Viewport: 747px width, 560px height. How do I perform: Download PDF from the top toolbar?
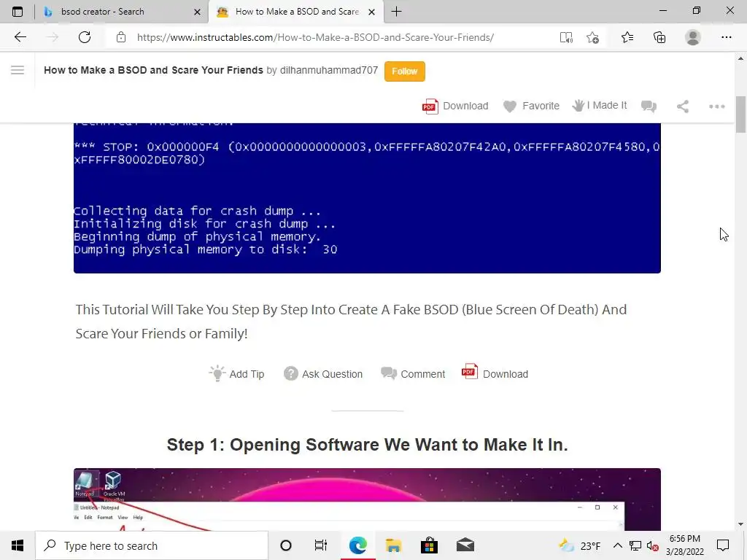(x=455, y=106)
